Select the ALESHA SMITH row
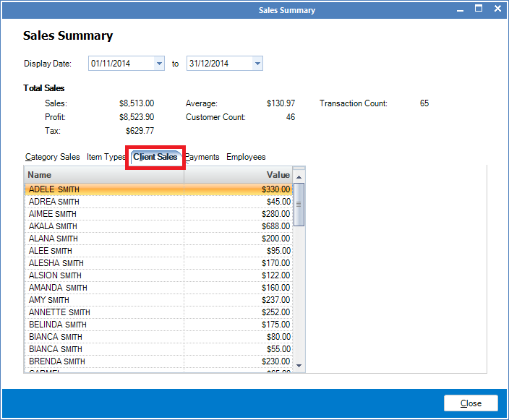This screenshot has height=420, width=509. [x=158, y=263]
